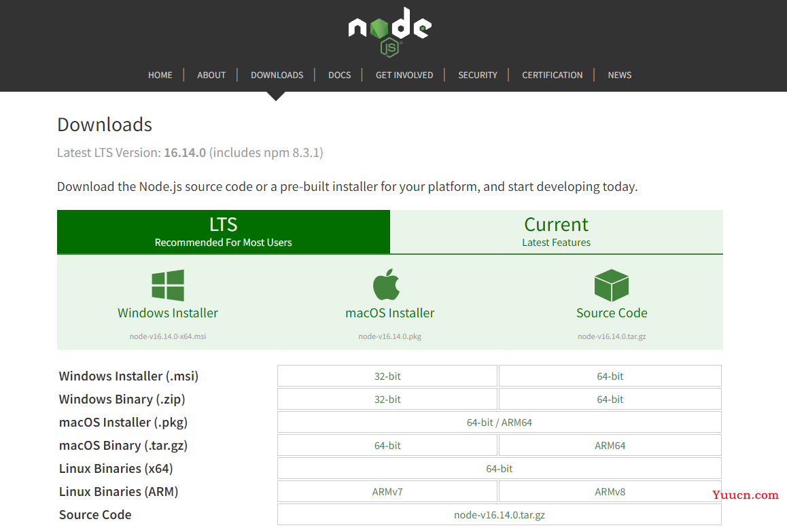Click the green cube Source Code icon
The image size is (787, 532).
pyautogui.click(x=612, y=285)
